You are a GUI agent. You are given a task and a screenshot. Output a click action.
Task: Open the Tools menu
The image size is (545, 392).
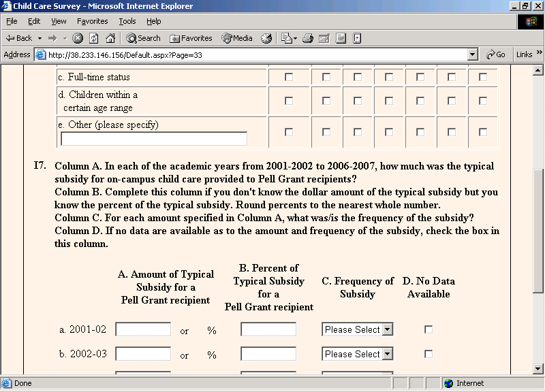127,22
